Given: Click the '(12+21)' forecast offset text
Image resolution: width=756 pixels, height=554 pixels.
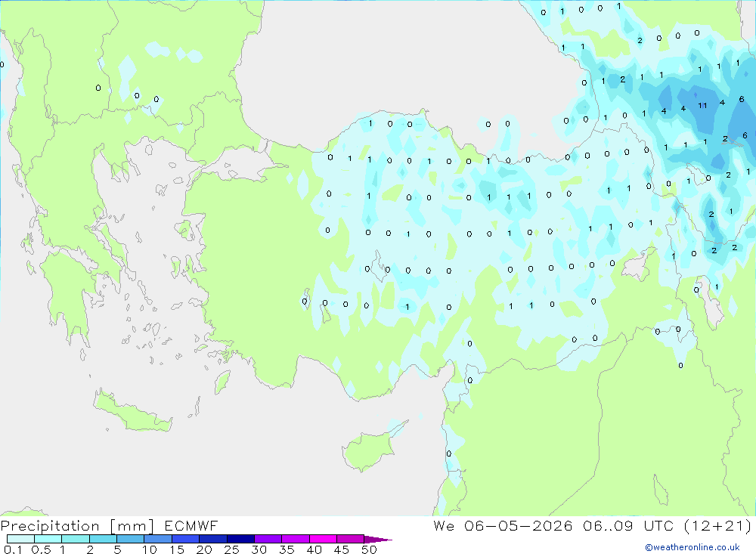Looking at the screenshot, I should click(717, 526).
